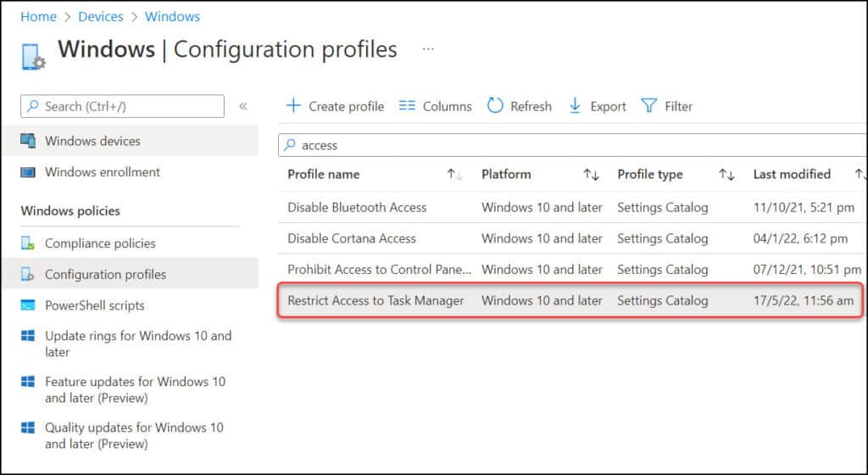Click the profile search field containing 'access'
This screenshot has height=475, width=868.
(x=572, y=145)
